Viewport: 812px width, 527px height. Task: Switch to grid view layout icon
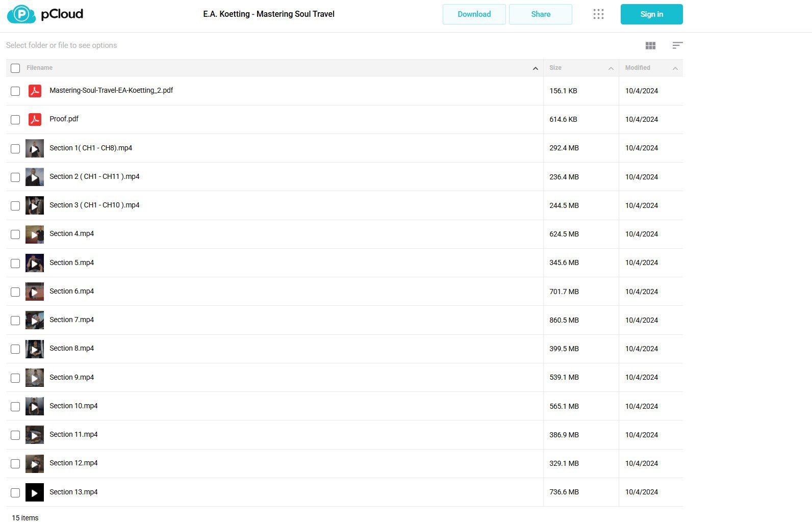[650, 45]
